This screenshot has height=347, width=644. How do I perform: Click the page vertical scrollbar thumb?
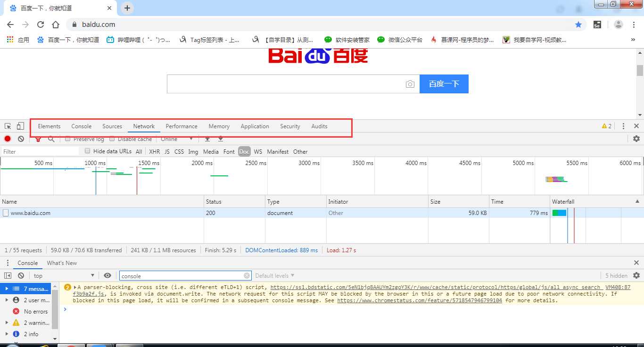tap(640, 71)
